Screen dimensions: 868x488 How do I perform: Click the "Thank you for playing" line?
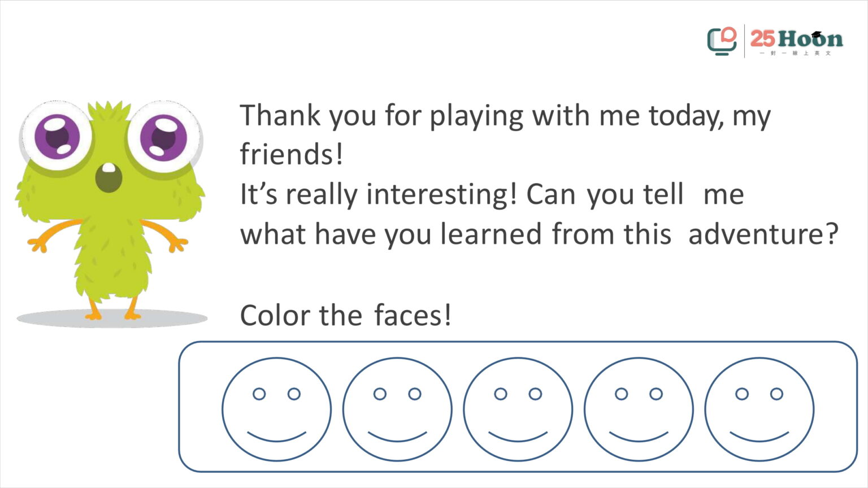(505, 116)
